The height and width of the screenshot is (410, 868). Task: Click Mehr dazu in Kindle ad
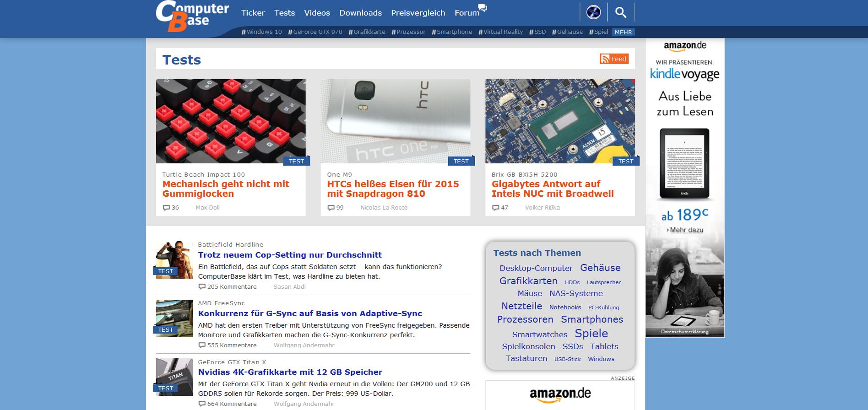tap(686, 230)
